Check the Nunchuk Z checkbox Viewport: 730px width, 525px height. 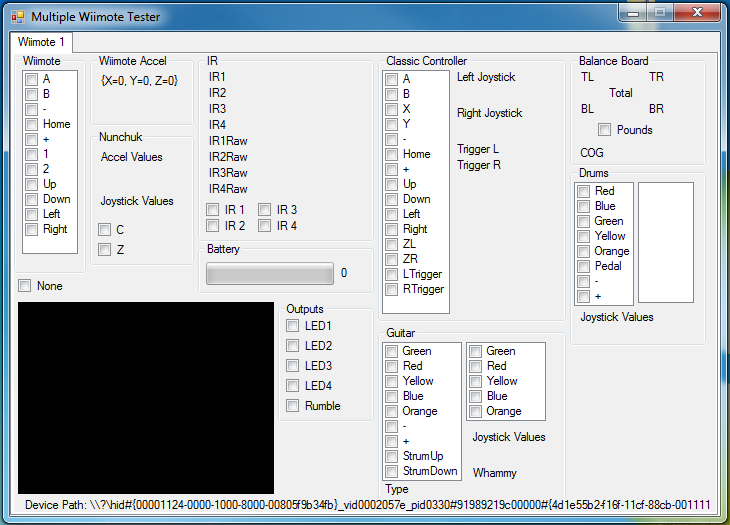[x=104, y=249]
